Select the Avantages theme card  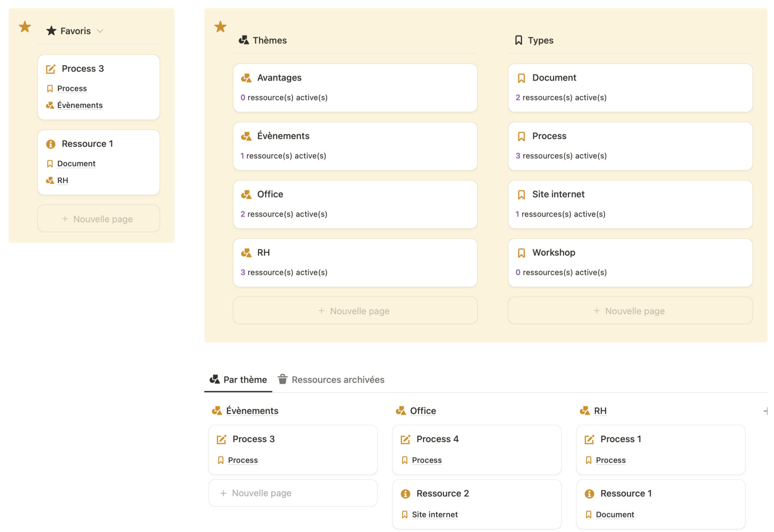(355, 87)
